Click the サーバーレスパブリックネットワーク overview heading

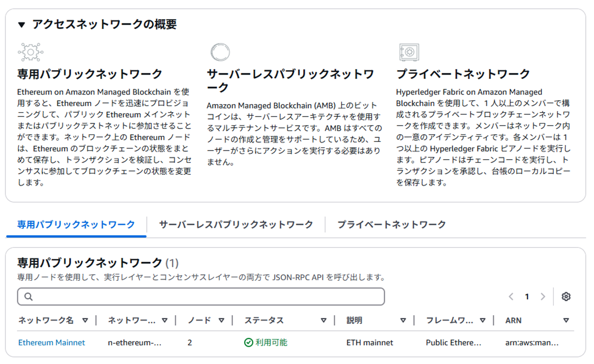(x=291, y=81)
